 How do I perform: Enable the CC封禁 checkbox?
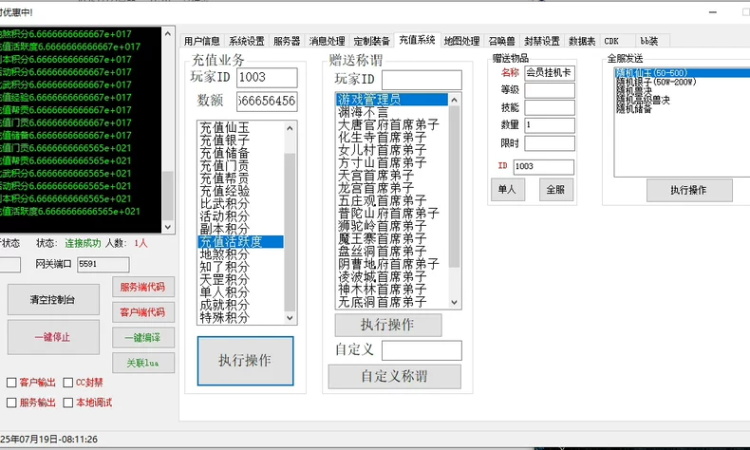pyautogui.click(x=69, y=382)
